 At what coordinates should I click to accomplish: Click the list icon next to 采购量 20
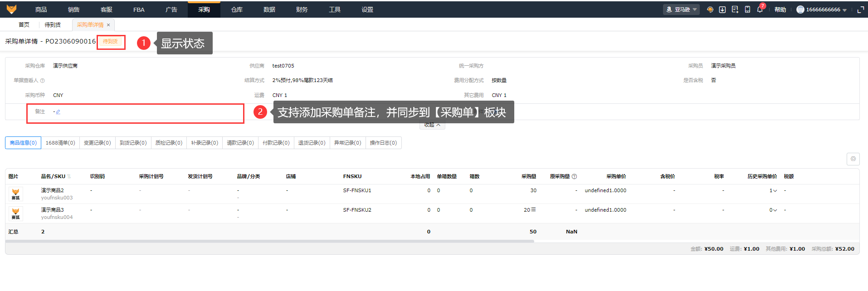click(533, 210)
